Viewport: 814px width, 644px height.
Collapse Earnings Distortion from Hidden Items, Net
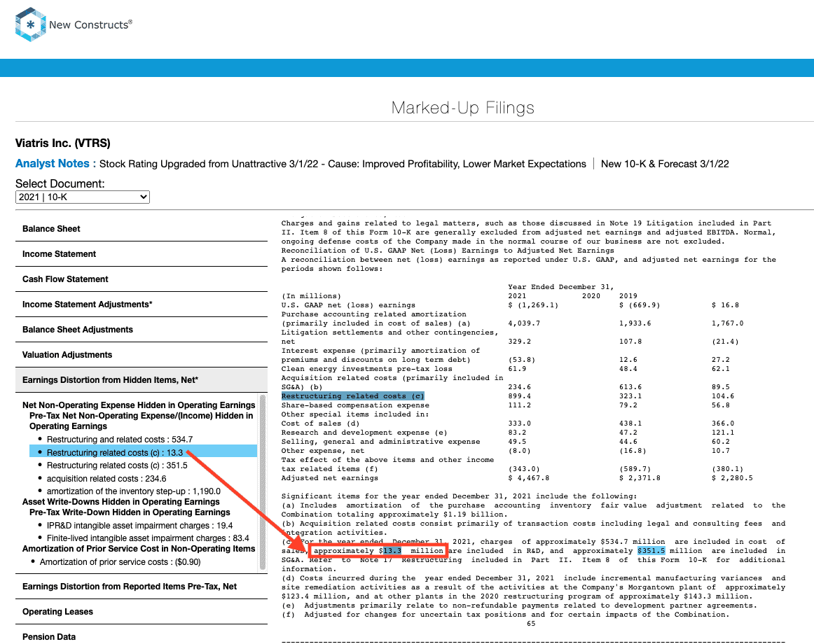tap(142, 380)
